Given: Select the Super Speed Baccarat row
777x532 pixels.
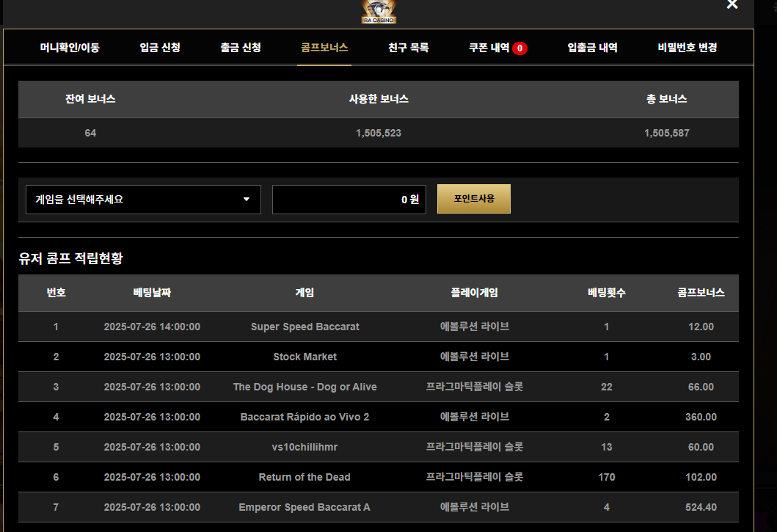Looking at the screenshot, I should click(x=379, y=327).
